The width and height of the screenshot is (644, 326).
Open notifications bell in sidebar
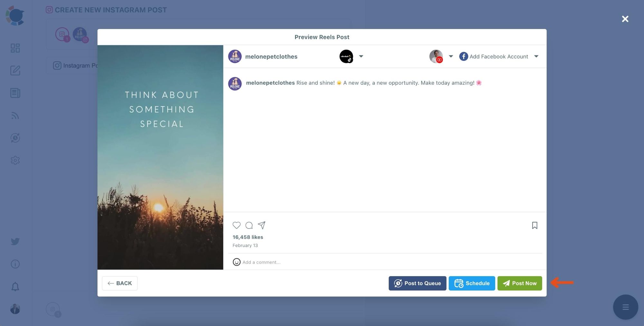(15, 286)
